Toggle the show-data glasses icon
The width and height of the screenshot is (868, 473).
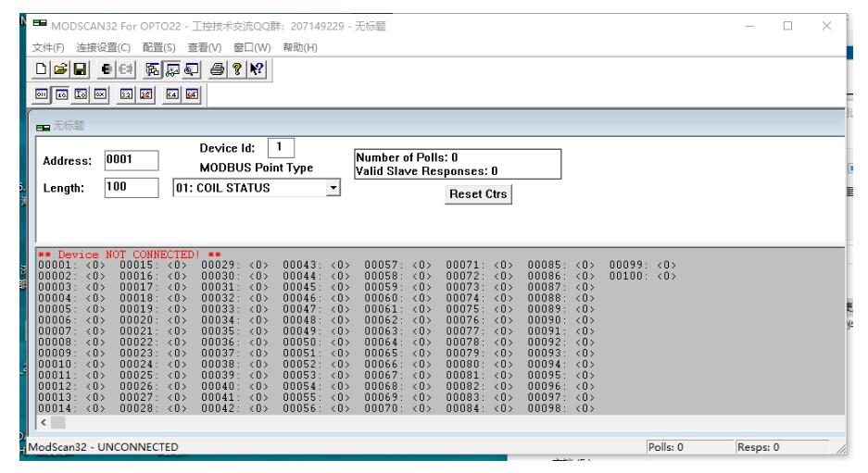click(172, 69)
